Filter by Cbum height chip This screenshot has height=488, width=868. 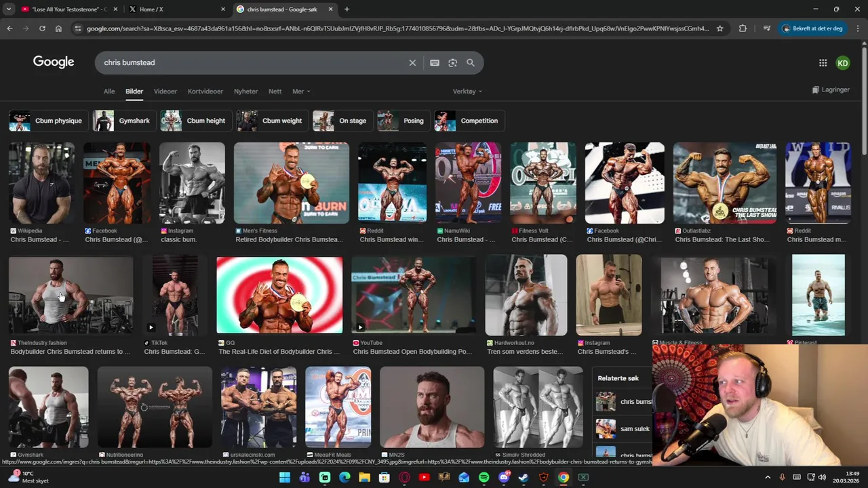[x=196, y=121]
